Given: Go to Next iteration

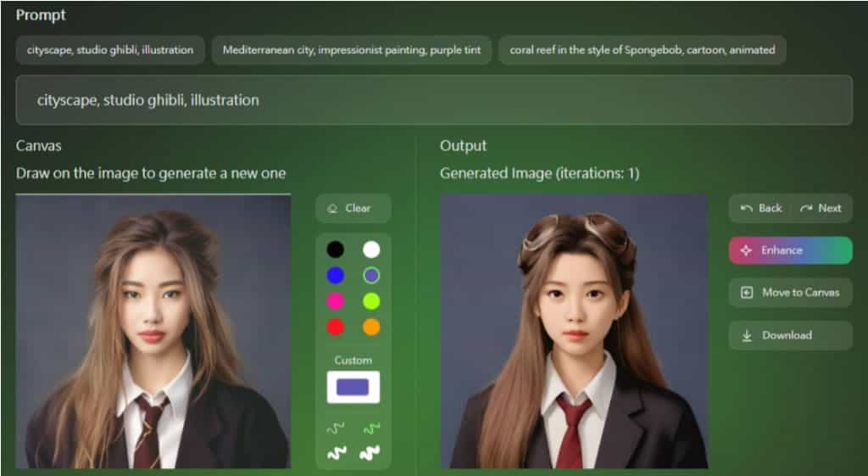Looking at the screenshot, I should [821, 208].
